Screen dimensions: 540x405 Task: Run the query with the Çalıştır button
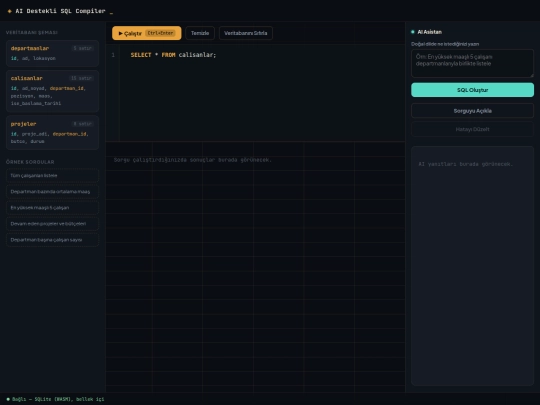click(146, 33)
